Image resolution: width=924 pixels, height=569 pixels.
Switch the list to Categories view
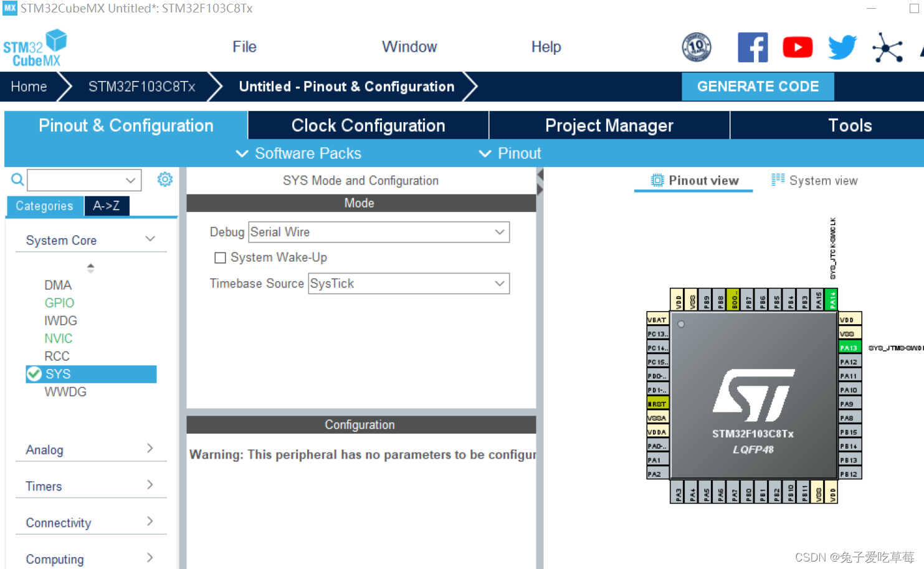click(x=44, y=206)
